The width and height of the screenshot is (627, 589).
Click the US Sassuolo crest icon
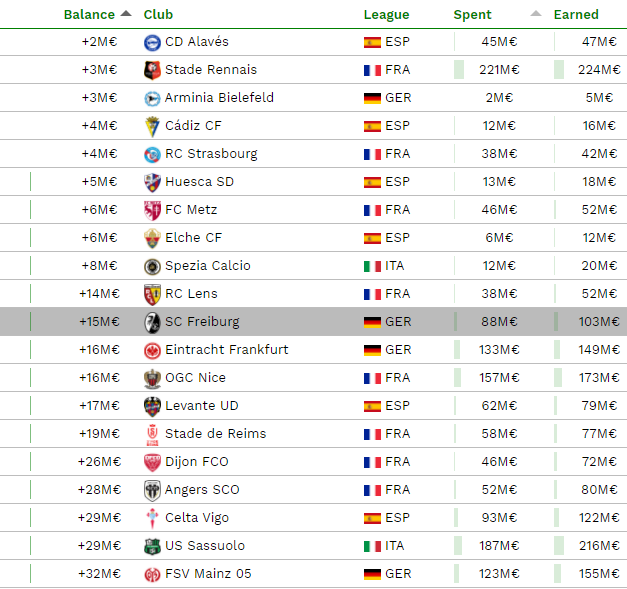tap(152, 547)
